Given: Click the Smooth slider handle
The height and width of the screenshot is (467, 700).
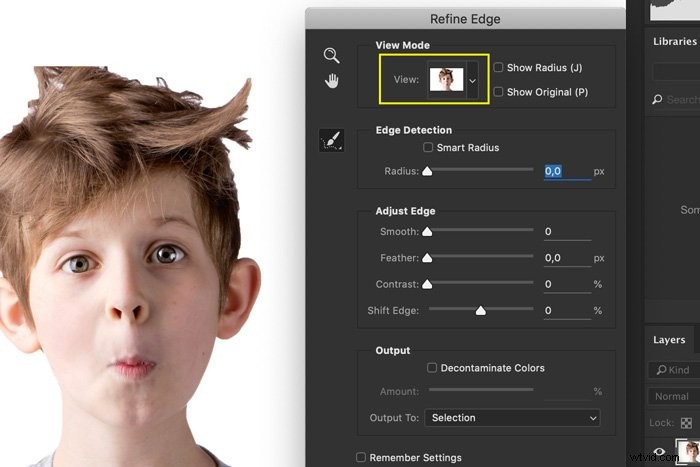Looking at the screenshot, I should pyautogui.click(x=427, y=231).
